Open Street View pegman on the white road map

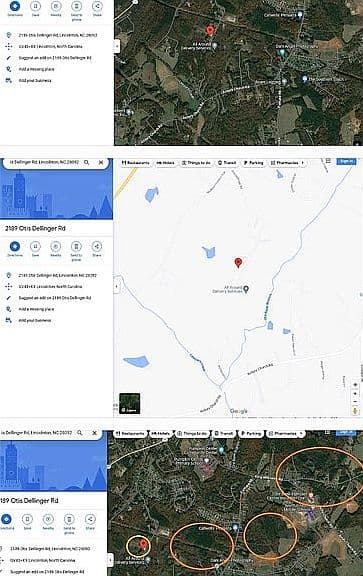coord(355,411)
